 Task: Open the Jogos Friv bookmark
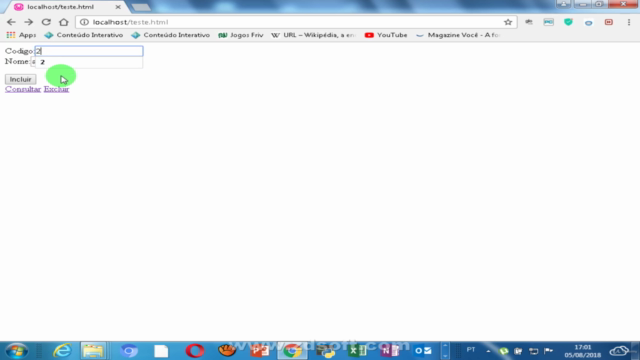241,35
